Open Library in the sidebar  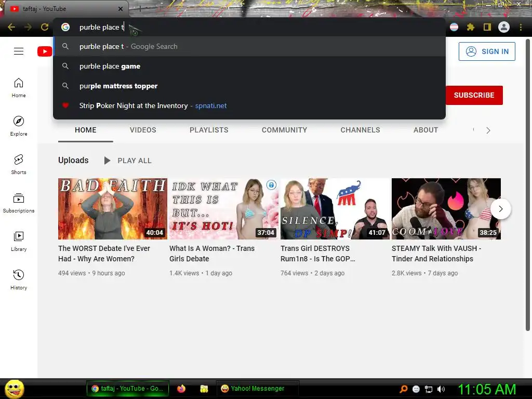click(19, 241)
